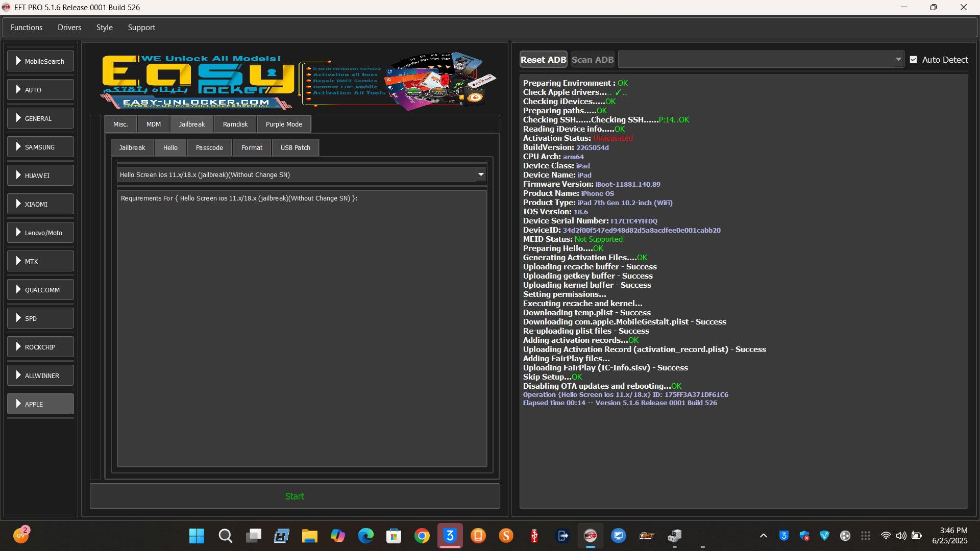Open the ADB device combo box arrow

(x=898, y=60)
